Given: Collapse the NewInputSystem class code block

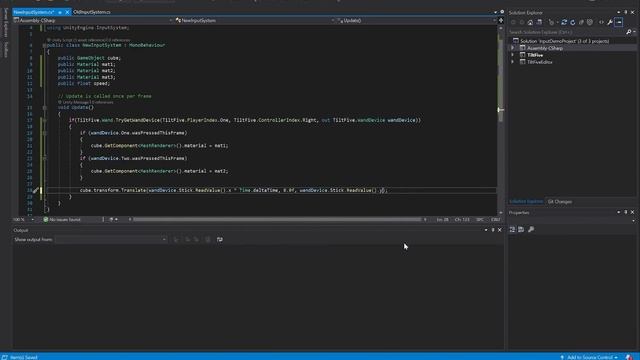Looking at the screenshot, I should coord(44,45).
